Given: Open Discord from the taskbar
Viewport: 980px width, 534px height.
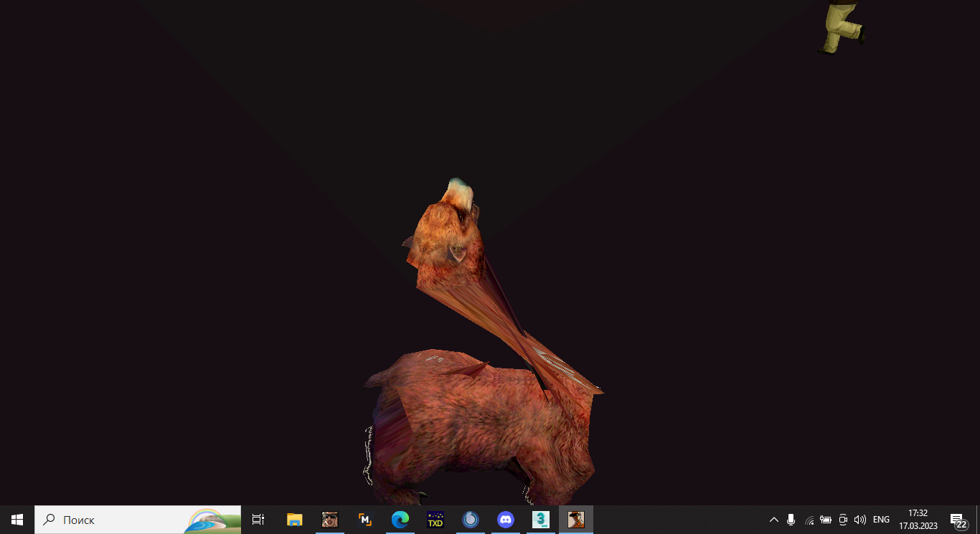Looking at the screenshot, I should click(506, 520).
